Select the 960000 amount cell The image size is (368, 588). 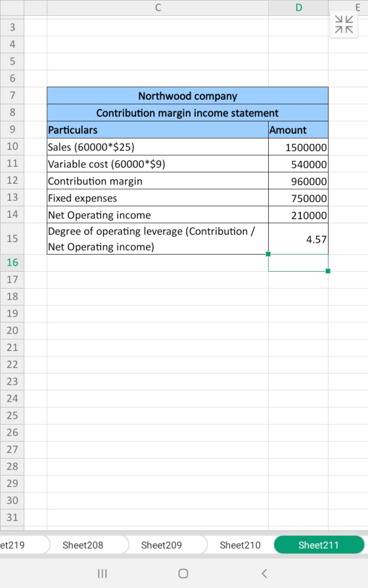pyautogui.click(x=298, y=180)
